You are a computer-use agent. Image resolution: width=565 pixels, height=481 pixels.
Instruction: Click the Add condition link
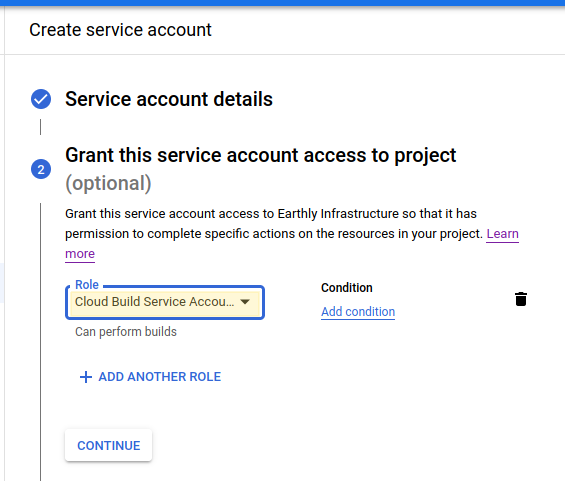coord(358,312)
